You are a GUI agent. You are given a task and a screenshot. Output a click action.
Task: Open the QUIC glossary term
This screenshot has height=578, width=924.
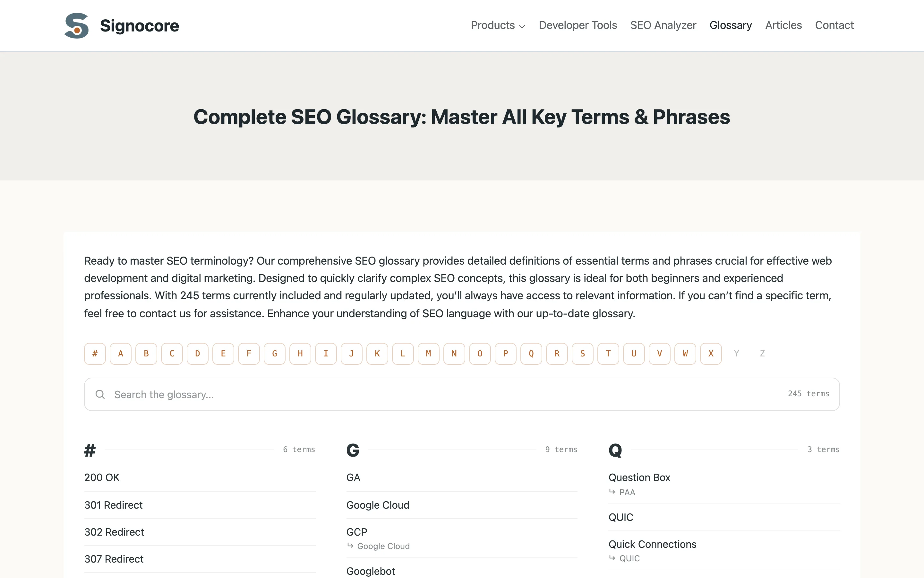point(621,517)
